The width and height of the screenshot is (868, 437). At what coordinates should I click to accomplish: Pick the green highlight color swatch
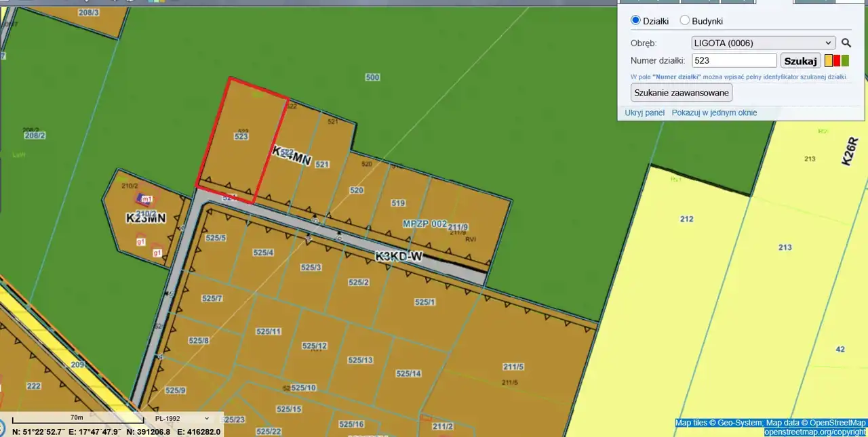point(845,61)
